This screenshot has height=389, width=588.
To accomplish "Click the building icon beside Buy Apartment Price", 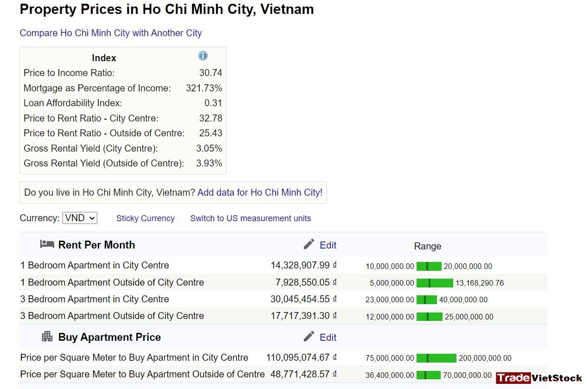I will pyautogui.click(x=47, y=337).
